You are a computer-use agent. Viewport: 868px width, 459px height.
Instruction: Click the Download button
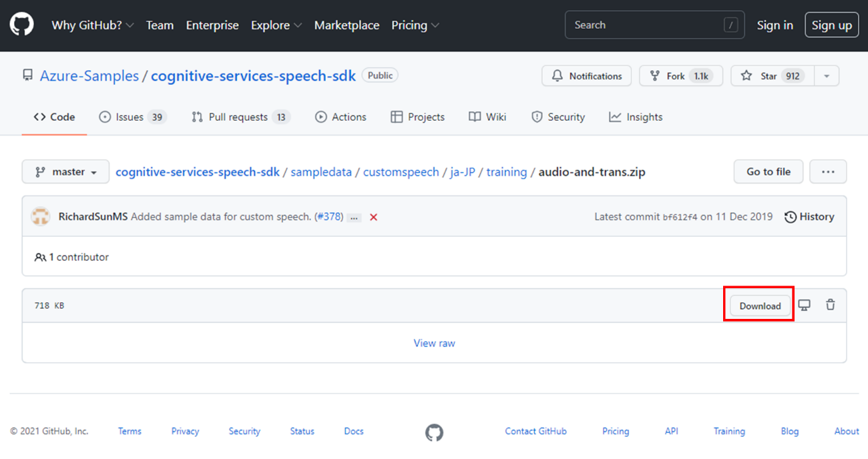pos(760,306)
